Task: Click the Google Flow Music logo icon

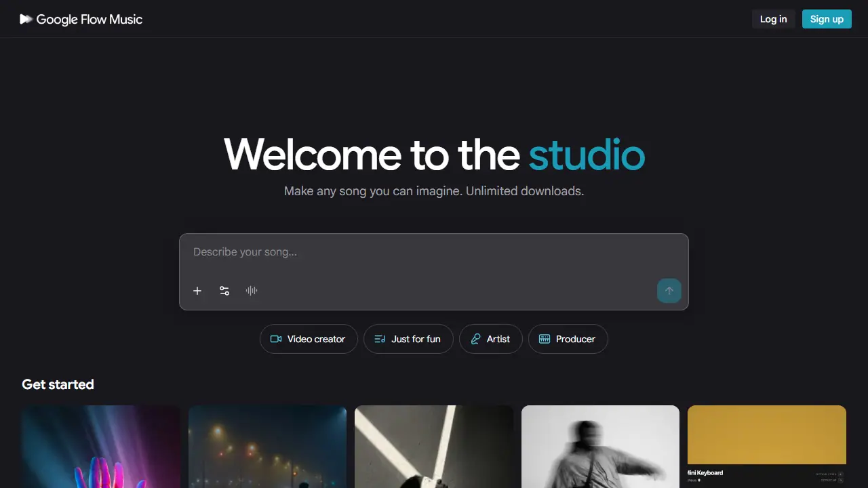Action: [x=26, y=19]
